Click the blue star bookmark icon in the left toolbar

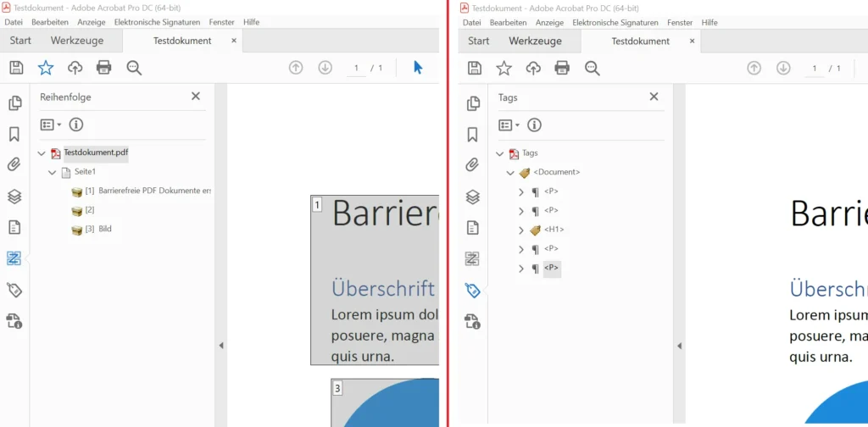[x=45, y=68]
